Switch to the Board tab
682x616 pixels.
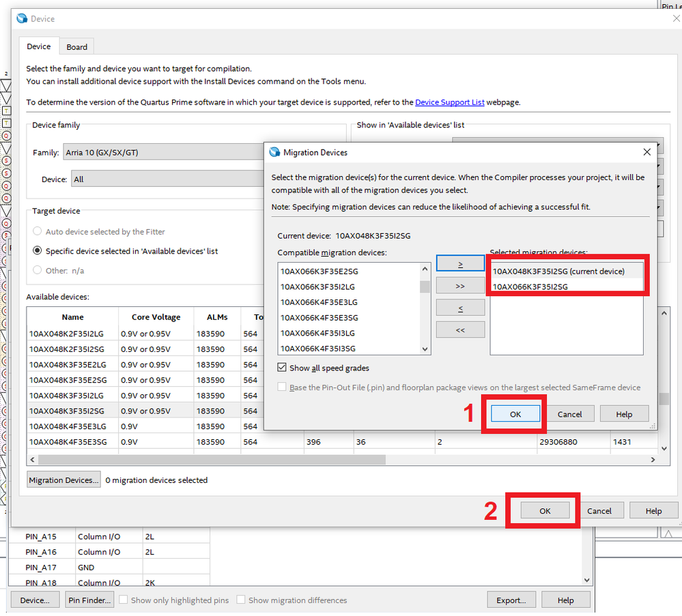(x=76, y=47)
